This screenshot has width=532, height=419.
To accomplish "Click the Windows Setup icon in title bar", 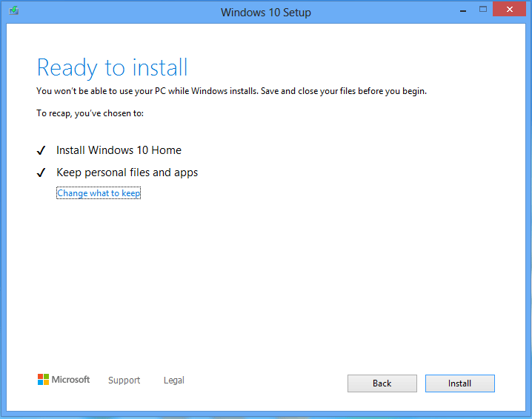I will (13, 11).
